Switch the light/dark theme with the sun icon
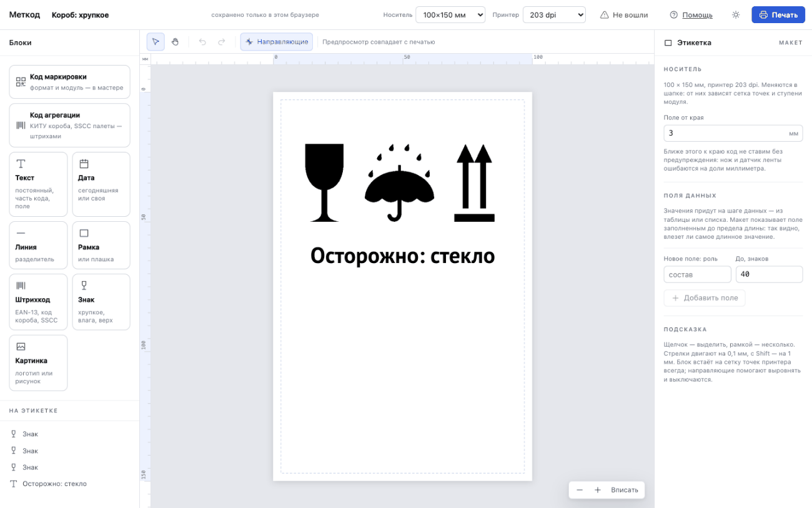 pyautogui.click(x=736, y=15)
